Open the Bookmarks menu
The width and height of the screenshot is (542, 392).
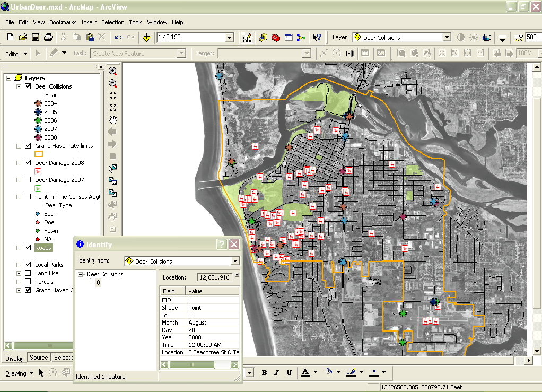(63, 22)
